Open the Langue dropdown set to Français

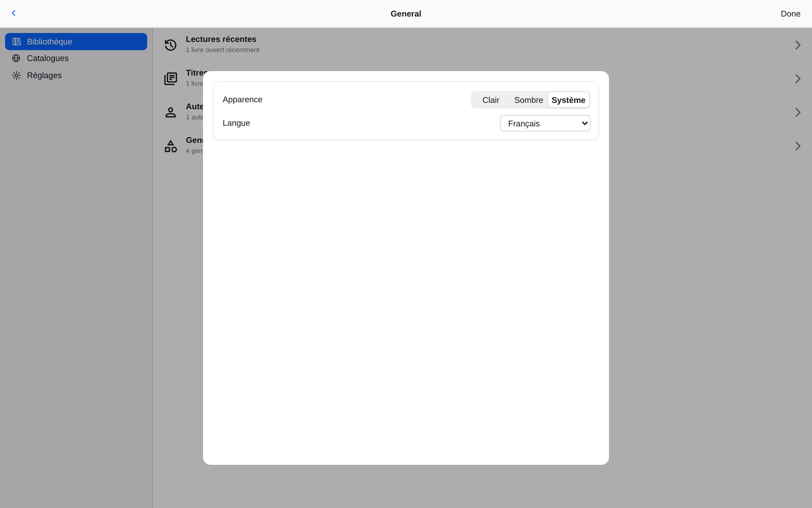point(545,123)
